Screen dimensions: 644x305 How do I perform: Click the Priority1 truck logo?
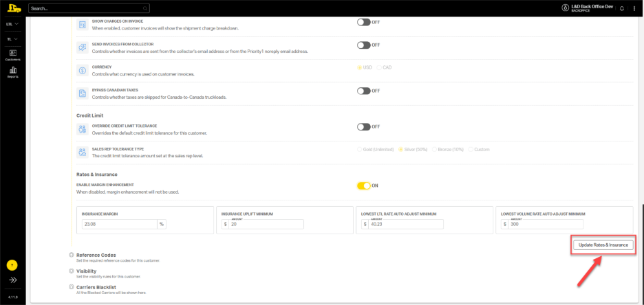tap(12, 8)
